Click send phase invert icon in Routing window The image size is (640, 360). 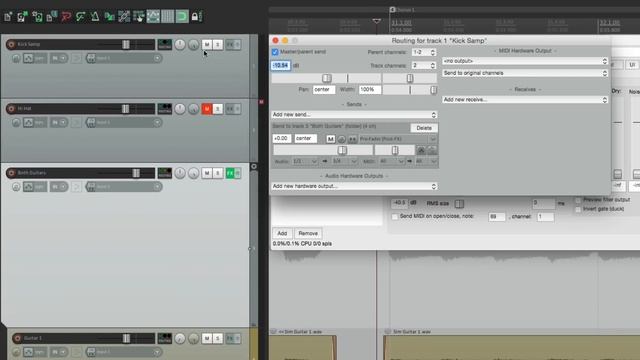[342, 139]
